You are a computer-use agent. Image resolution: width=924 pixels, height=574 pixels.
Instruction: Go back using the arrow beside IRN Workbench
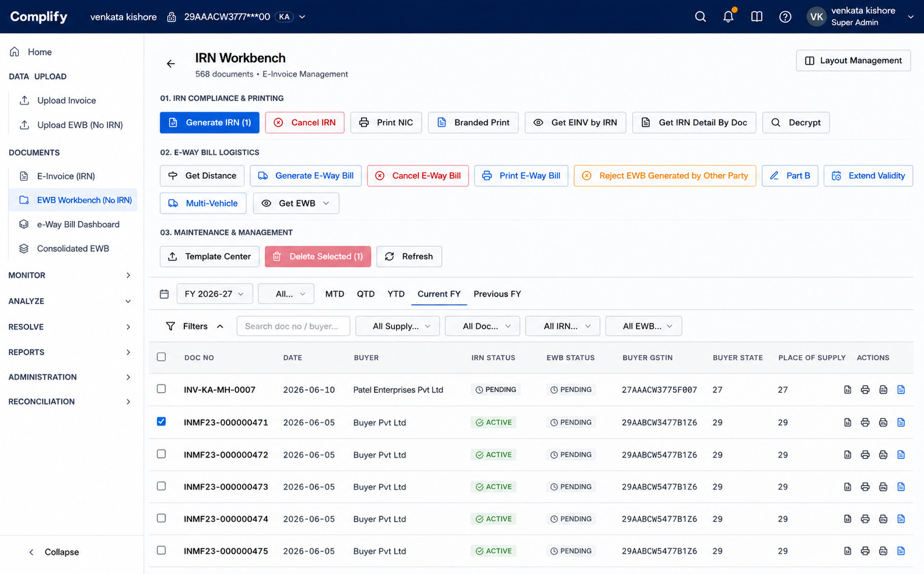click(x=171, y=64)
